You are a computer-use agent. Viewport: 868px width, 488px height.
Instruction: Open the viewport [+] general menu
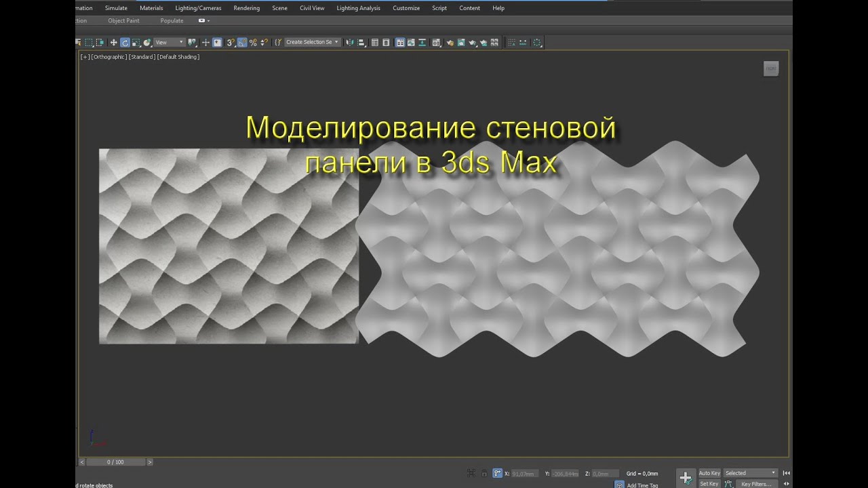click(x=85, y=57)
